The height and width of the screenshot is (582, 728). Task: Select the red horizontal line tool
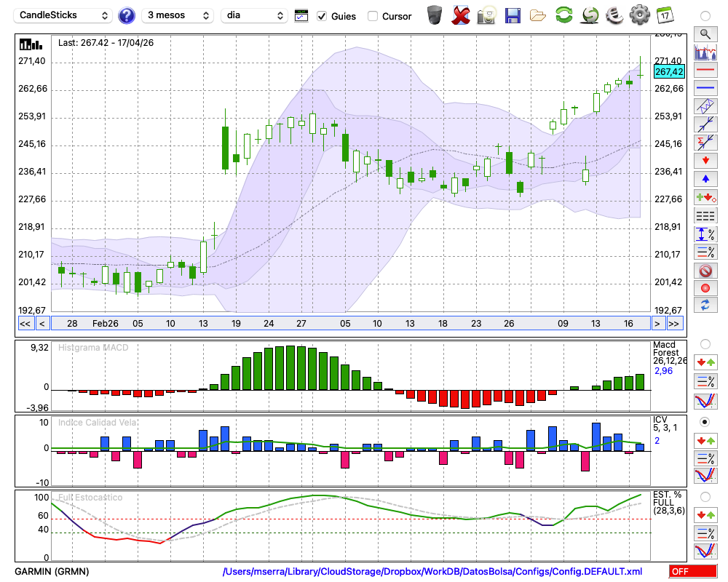tap(705, 70)
